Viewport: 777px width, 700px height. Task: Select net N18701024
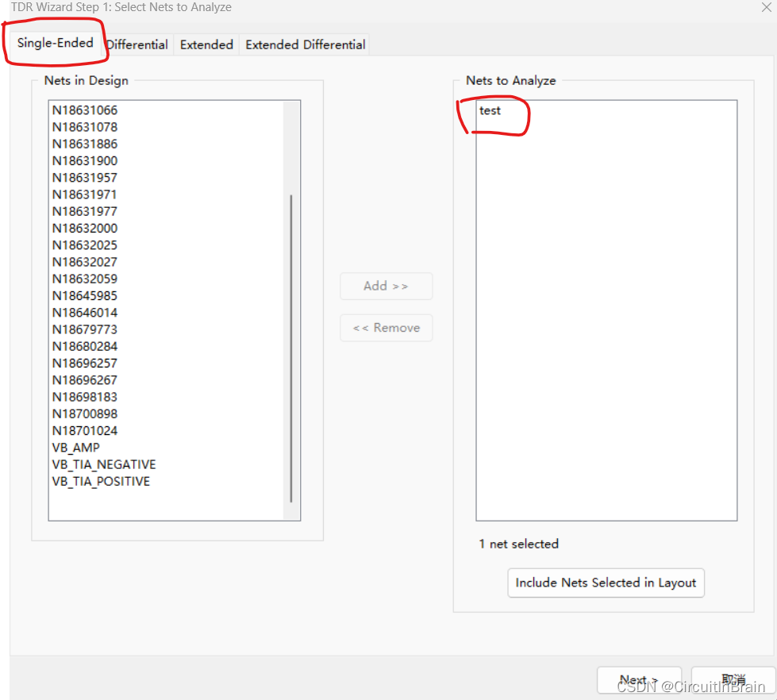point(85,431)
